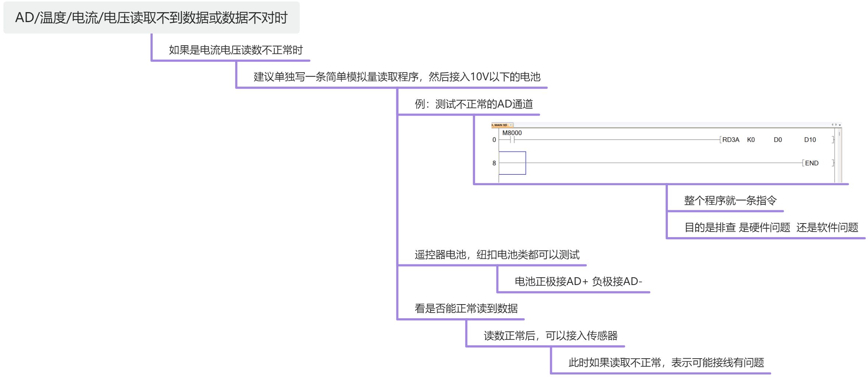The height and width of the screenshot is (380, 868).
Task: Select node 电池正极接AD+ 负极接AD-
Action: (x=578, y=281)
